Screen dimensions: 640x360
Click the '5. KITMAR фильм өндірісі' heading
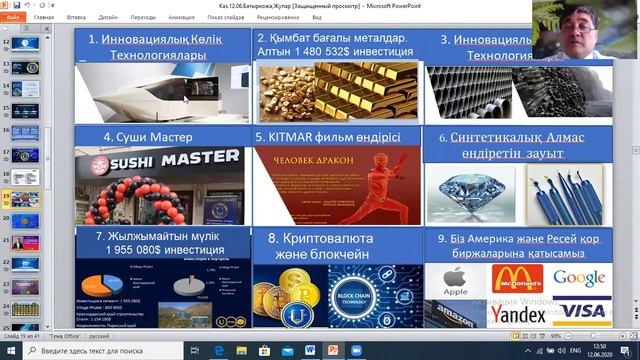point(328,137)
